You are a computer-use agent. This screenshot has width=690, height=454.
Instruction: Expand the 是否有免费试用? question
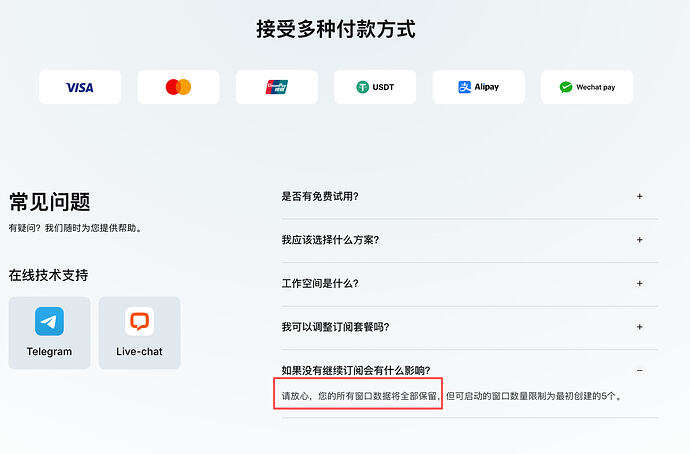click(470, 197)
